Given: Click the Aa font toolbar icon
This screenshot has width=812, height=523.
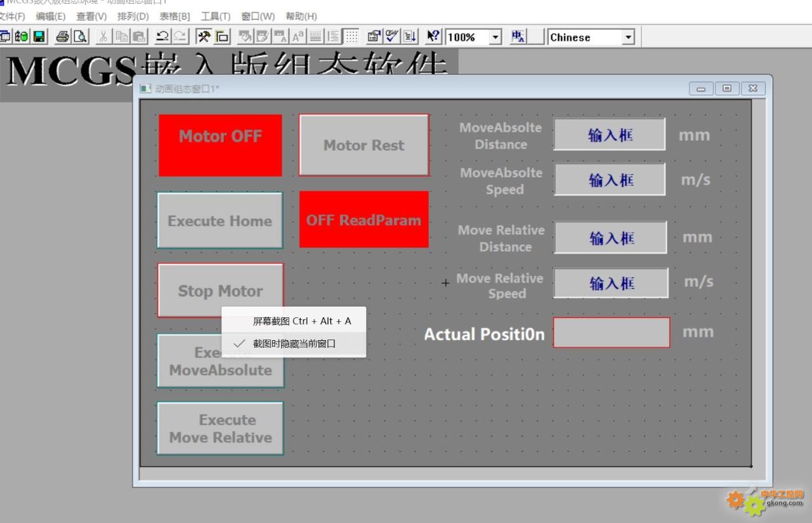Looking at the screenshot, I should point(298,37).
